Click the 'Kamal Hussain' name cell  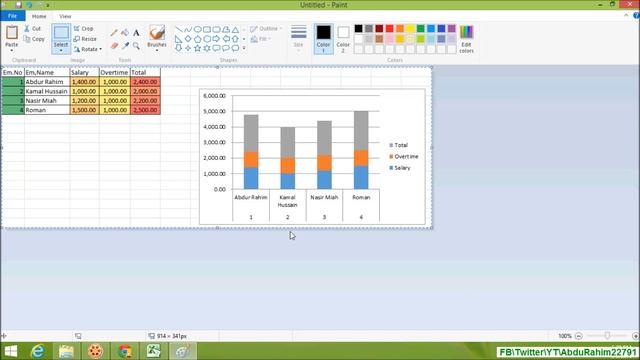pyautogui.click(x=47, y=91)
